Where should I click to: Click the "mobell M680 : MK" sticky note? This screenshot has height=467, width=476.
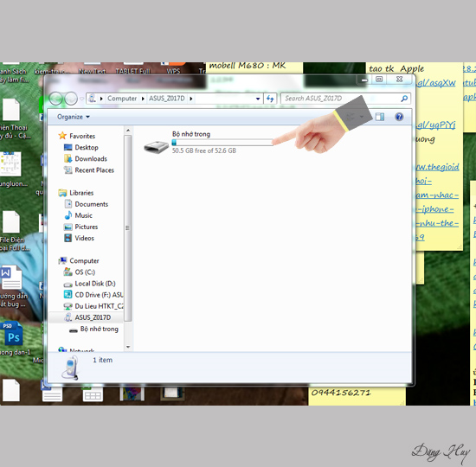point(248,66)
